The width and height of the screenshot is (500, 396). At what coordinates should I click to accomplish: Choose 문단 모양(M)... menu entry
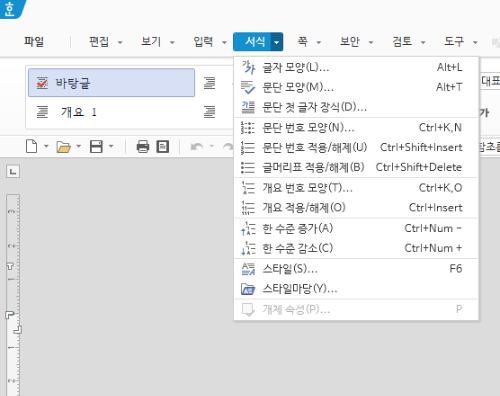click(356, 87)
